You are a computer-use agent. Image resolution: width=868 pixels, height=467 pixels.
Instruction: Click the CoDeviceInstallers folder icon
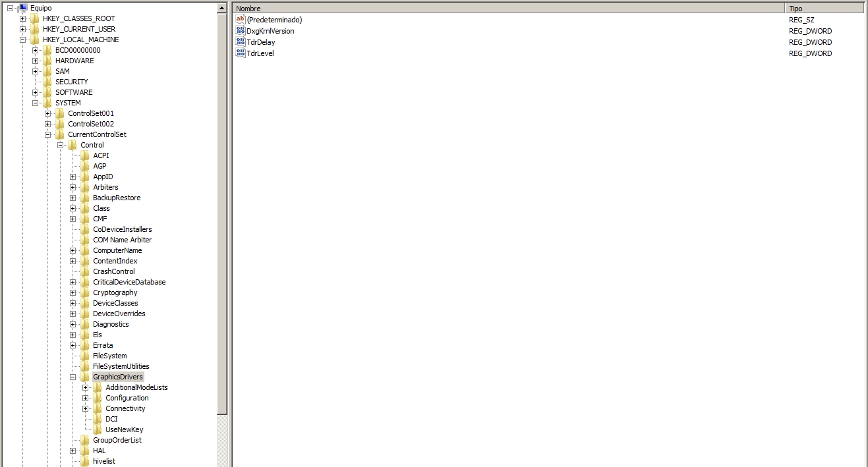(85, 229)
